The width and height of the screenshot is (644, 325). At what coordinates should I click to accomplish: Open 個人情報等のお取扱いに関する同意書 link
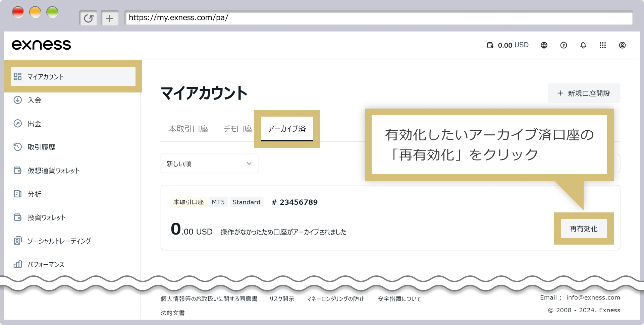click(209, 299)
